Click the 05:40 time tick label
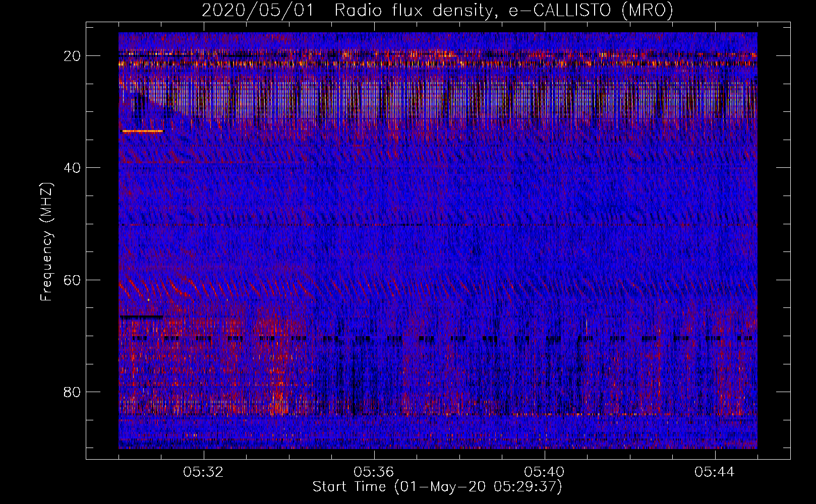 (x=544, y=472)
